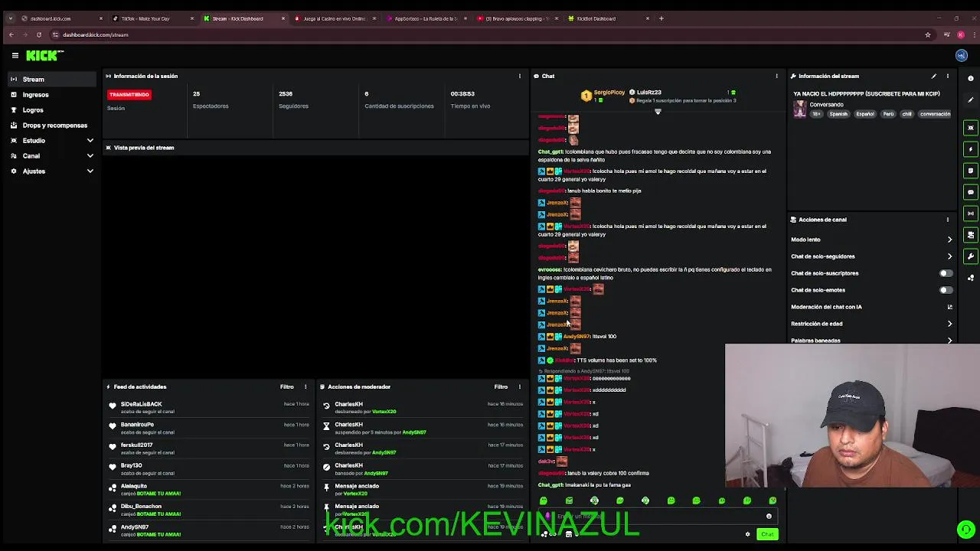
Task: Open the user avatar at top right
Action: tap(962, 55)
